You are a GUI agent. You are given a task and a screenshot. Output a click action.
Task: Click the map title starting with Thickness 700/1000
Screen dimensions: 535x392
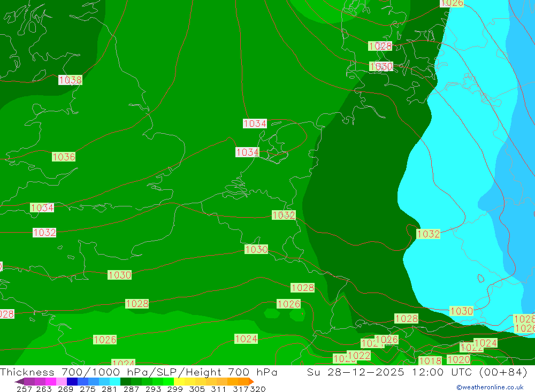(139, 372)
